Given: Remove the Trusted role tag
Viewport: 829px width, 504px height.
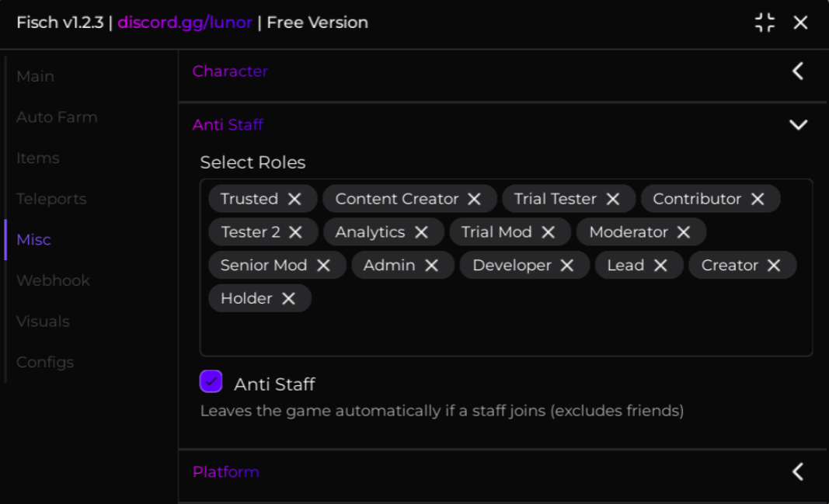Looking at the screenshot, I should [x=294, y=199].
